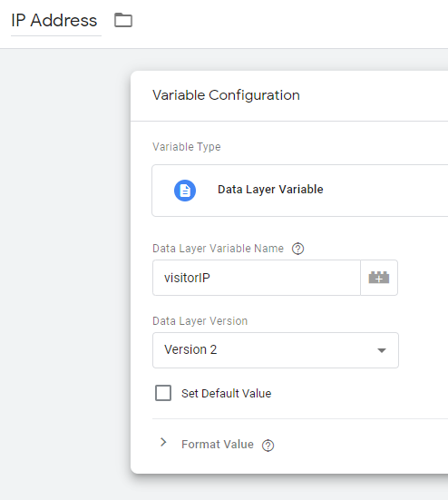Image resolution: width=448 pixels, height=500 pixels.
Task: Open the Version 2 dropdown
Action: coord(276,350)
